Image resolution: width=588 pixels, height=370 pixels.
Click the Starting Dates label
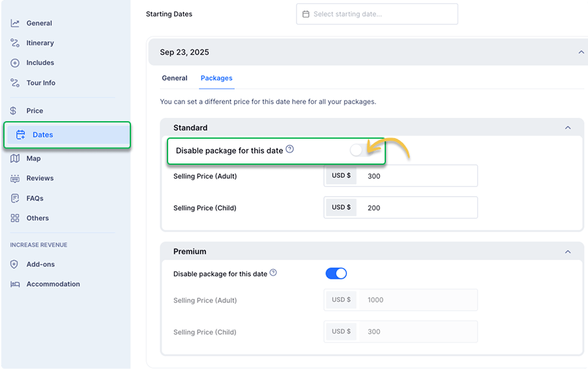169,14
